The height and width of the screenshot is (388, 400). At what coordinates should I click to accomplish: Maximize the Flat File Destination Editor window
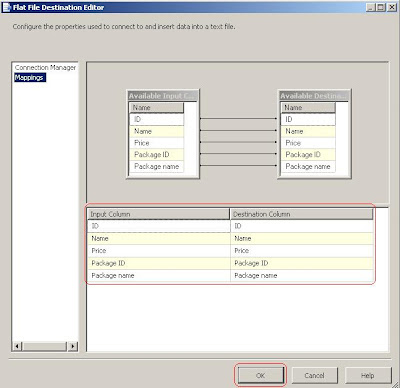point(380,7)
